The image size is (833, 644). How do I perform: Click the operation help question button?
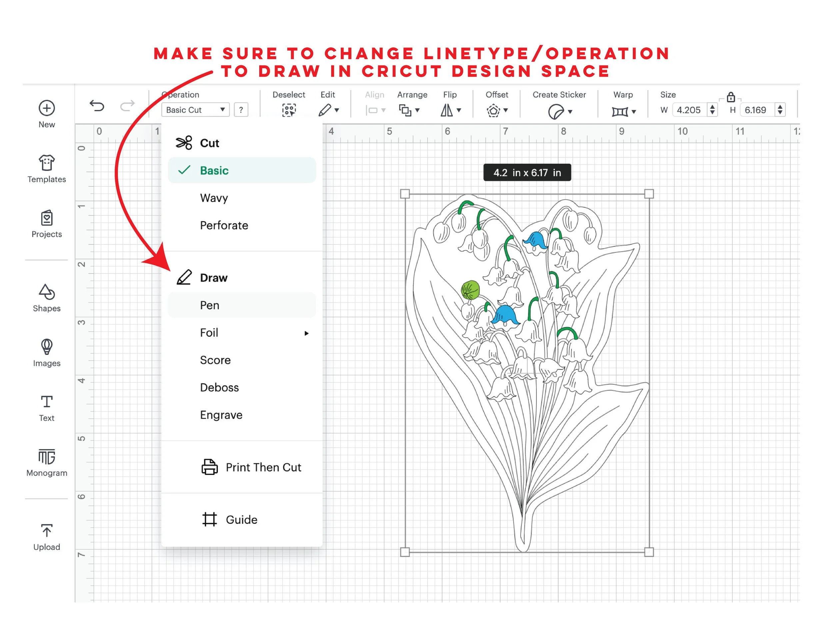241,110
